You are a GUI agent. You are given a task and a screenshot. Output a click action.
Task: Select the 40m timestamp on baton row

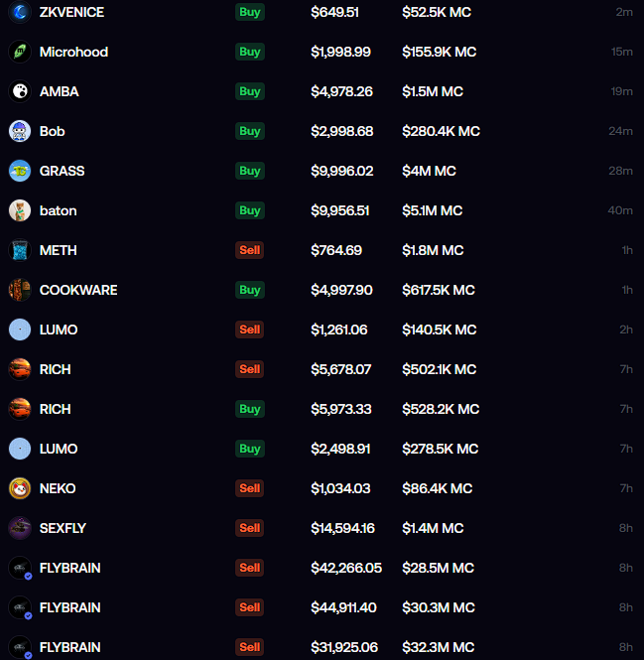coord(620,210)
